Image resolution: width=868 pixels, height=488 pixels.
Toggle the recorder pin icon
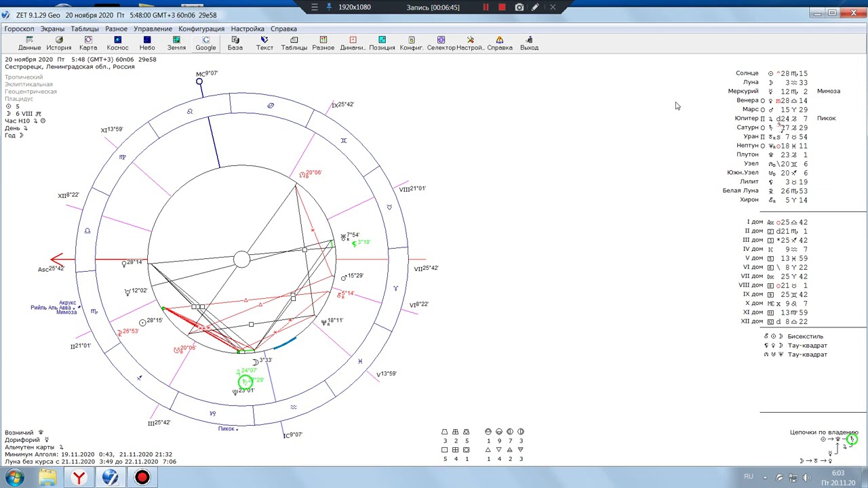(x=329, y=7)
